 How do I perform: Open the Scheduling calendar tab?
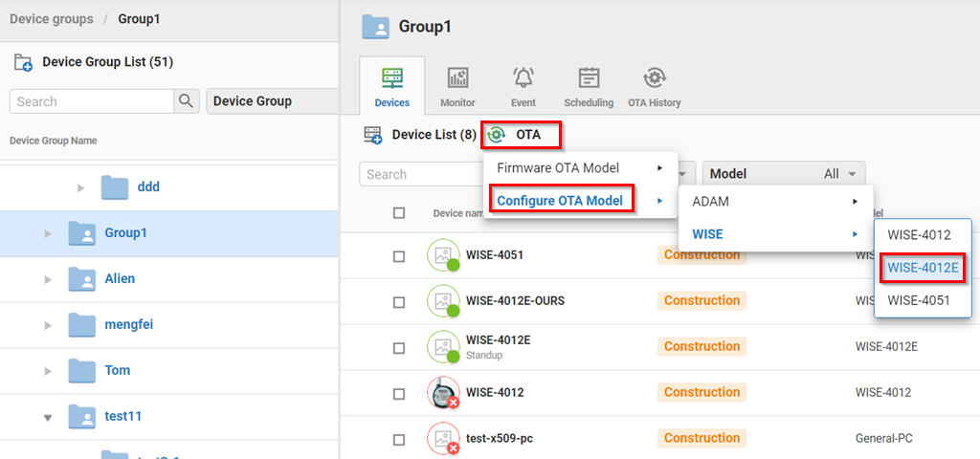(x=589, y=79)
